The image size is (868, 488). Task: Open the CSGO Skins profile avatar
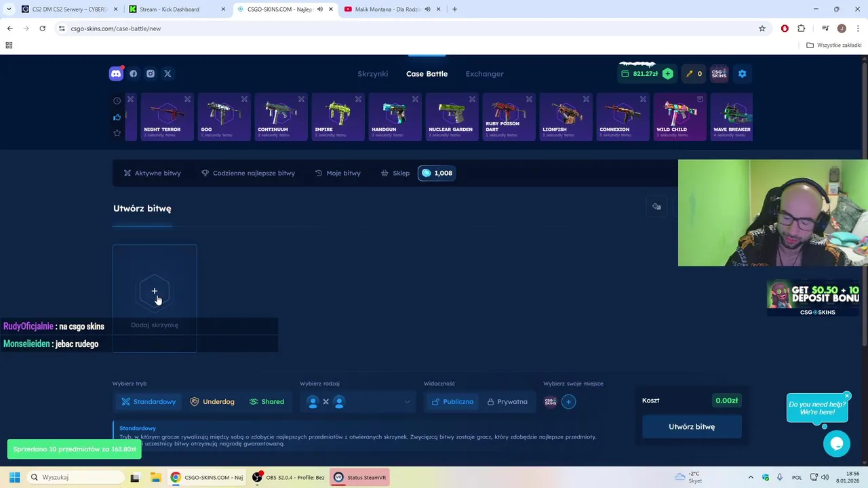[x=719, y=74]
